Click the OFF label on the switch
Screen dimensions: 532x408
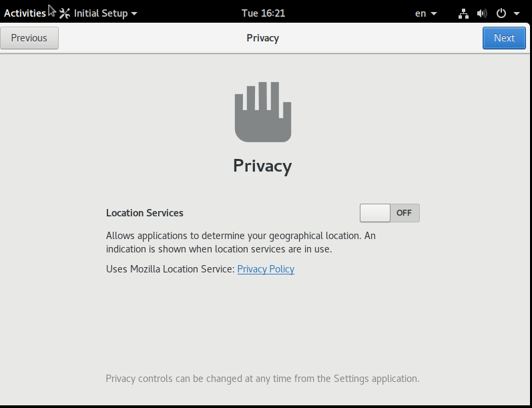pyautogui.click(x=404, y=213)
